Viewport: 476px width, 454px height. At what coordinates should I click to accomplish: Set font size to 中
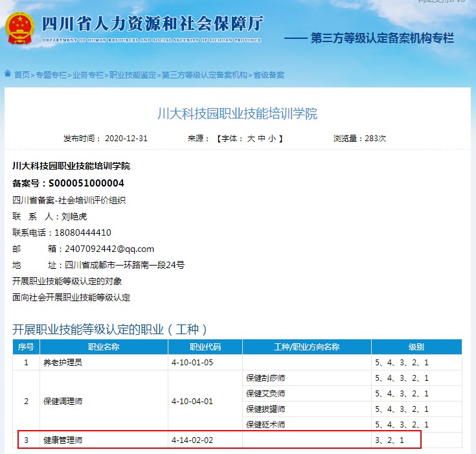(262, 139)
